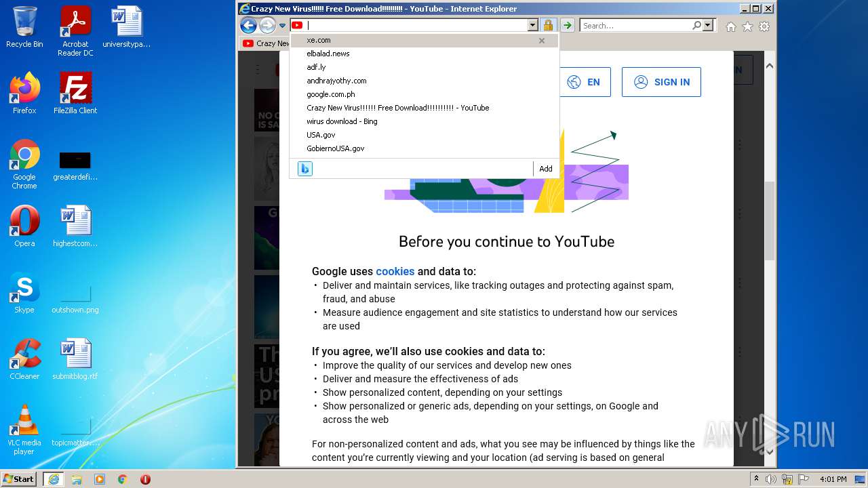Open Opera desktop shortcut
This screenshot has width=868, height=488.
[24, 226]
